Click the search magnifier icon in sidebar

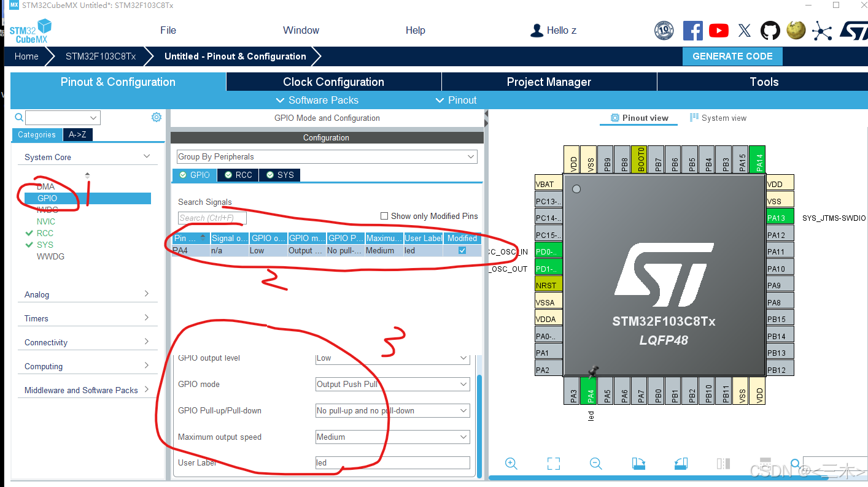click(19, 117)
